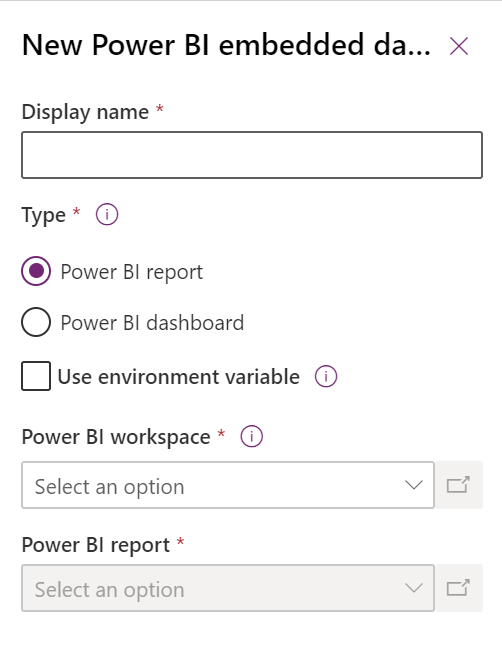
Task: Click the panel title New Power BI embedded
Action: (x=226, y=45)
